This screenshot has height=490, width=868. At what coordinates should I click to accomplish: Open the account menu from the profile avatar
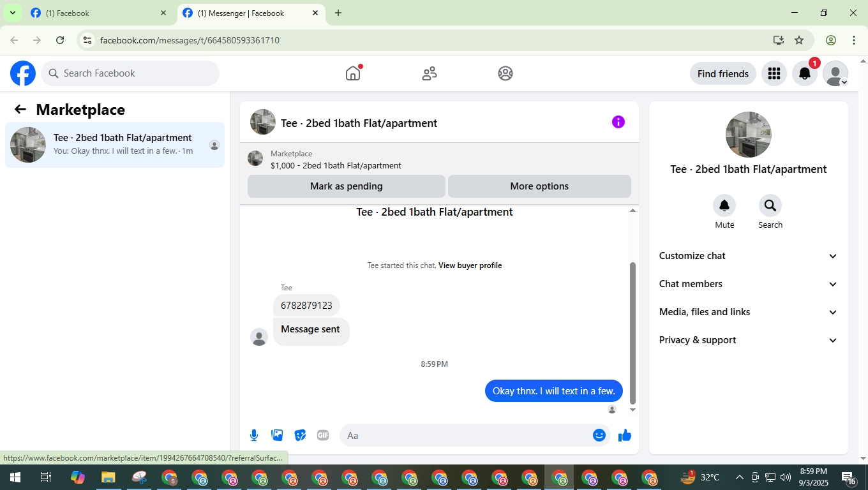click(835, 73)
